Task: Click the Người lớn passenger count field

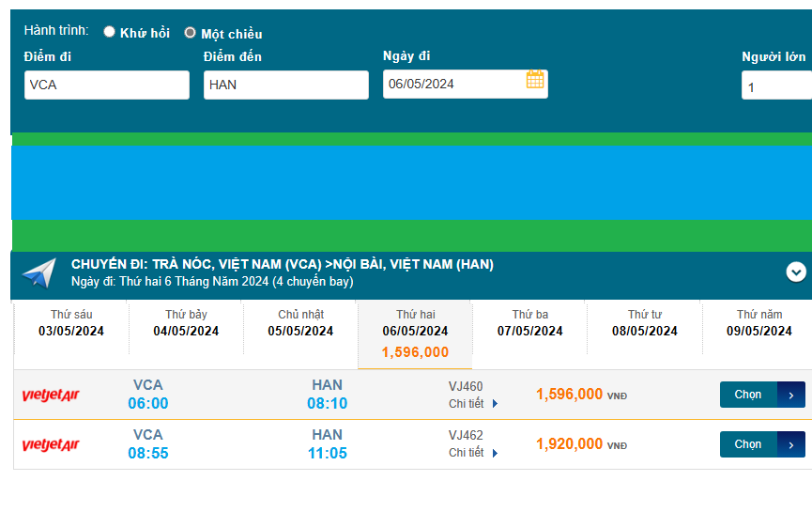Action: pos(775,87)
